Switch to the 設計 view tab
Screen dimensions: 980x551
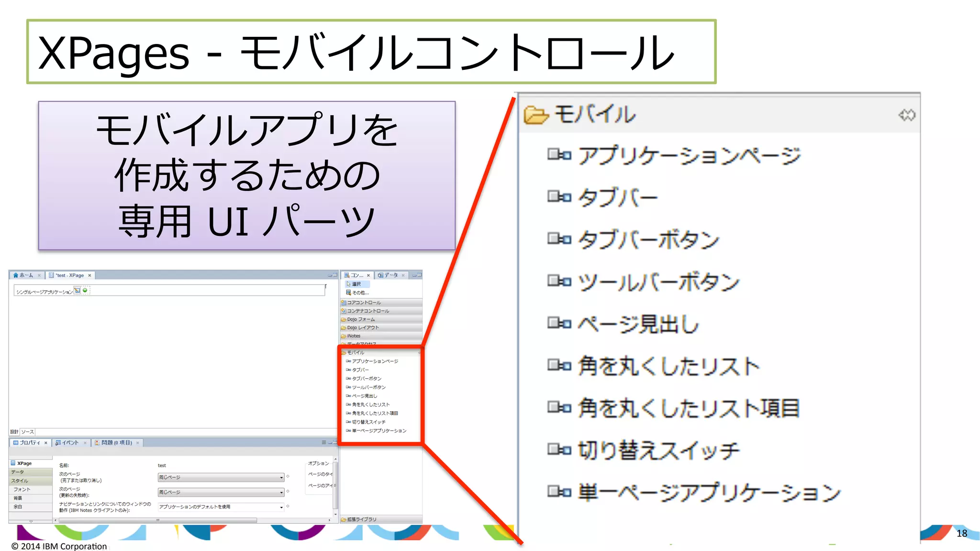coord(14,431)
